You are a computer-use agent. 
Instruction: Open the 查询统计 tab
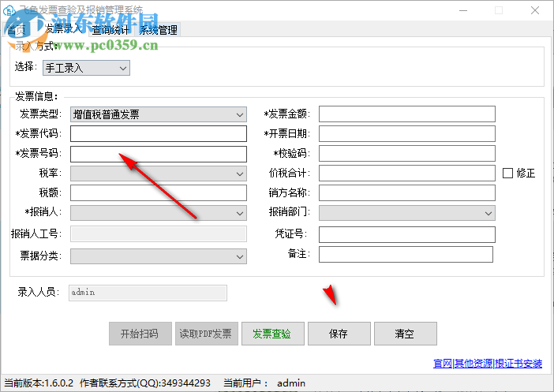coord(110,30)
